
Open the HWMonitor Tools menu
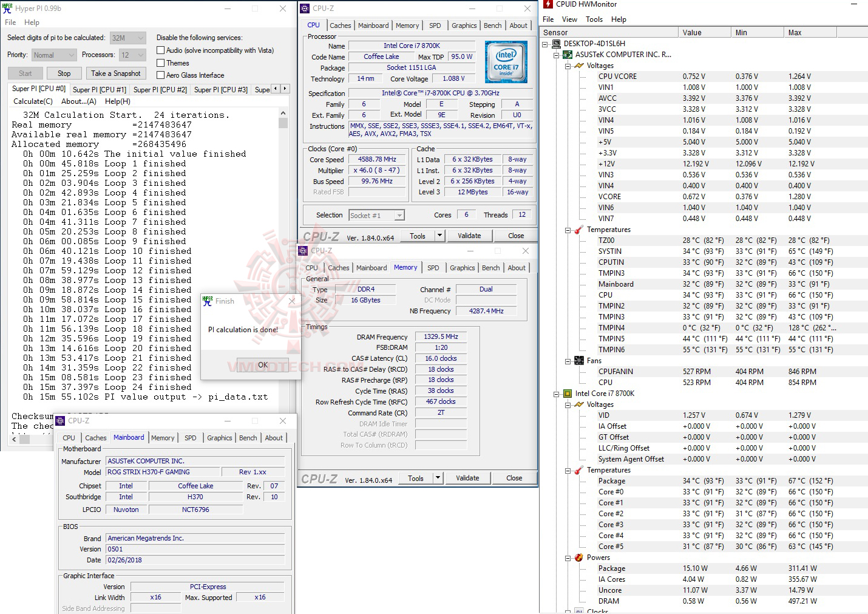point(594,19)
